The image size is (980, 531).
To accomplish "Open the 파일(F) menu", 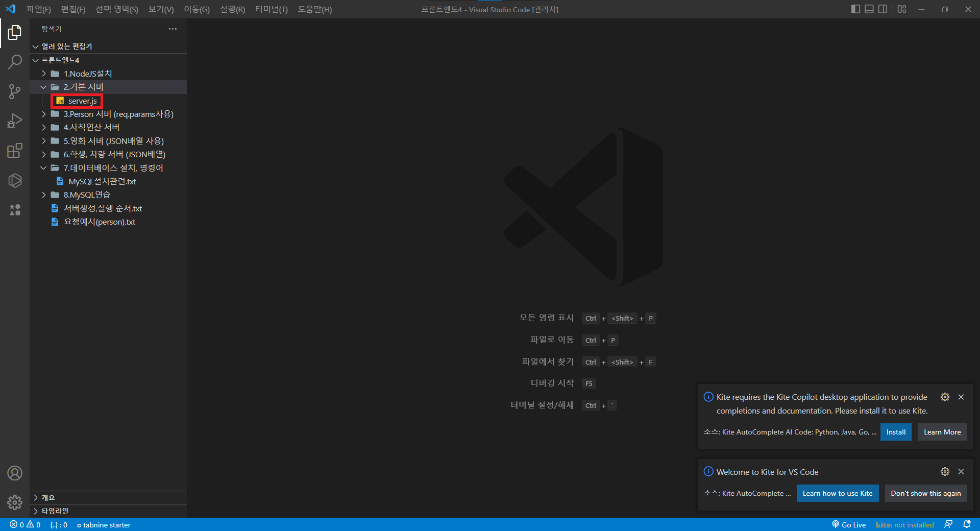I will pyautogui.click(x=39, y=9).
